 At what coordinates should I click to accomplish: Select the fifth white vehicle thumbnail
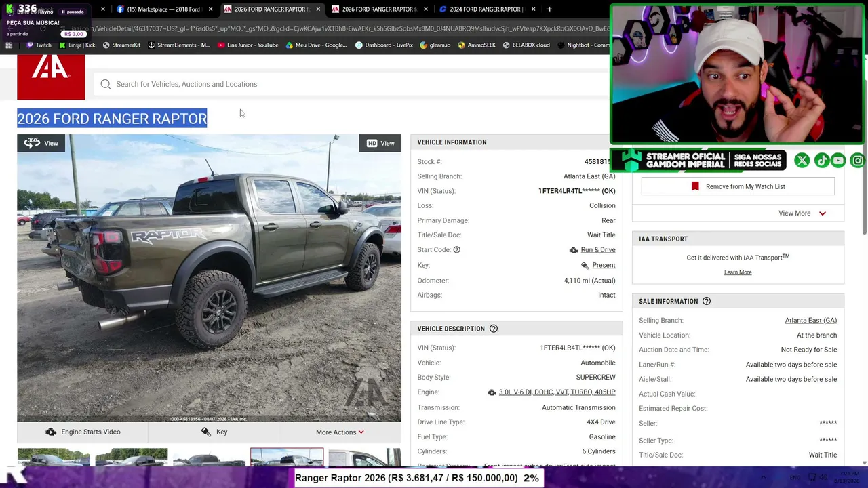coord(365,457)
